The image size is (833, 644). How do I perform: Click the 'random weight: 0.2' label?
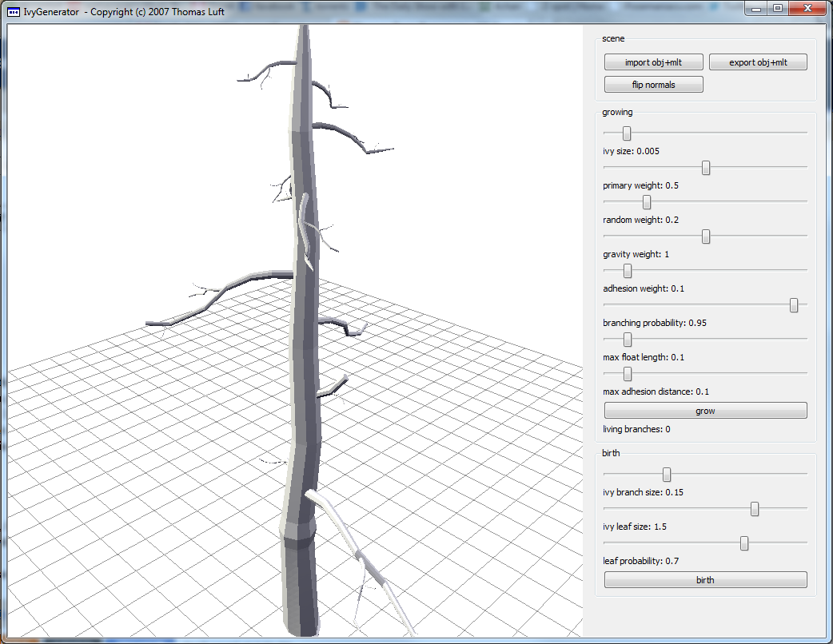[x=640, y=220]
